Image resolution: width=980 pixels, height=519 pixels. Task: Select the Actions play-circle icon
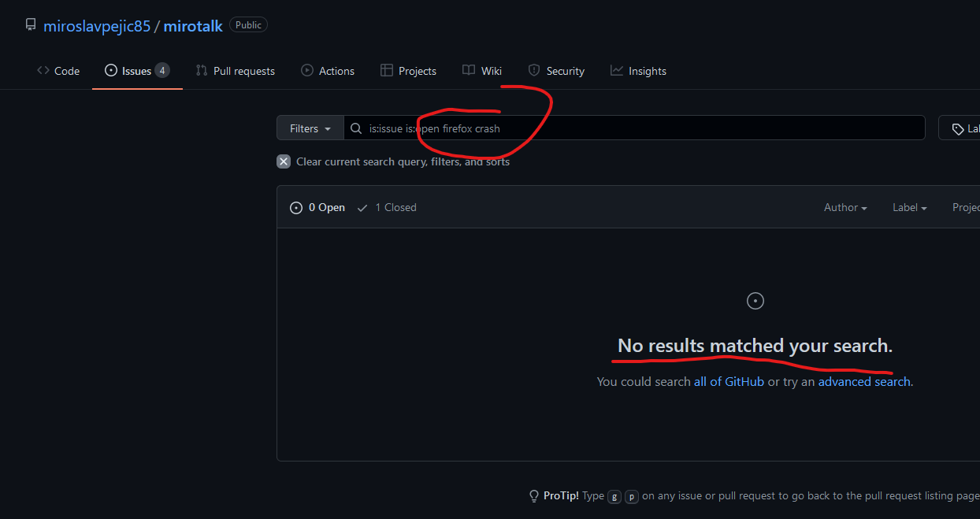[x=307, y=70]
